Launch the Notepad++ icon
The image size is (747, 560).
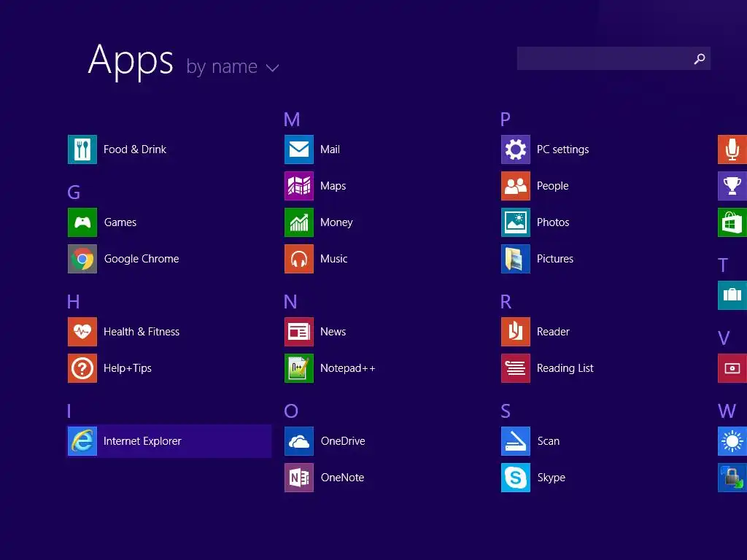click(298, 368)
